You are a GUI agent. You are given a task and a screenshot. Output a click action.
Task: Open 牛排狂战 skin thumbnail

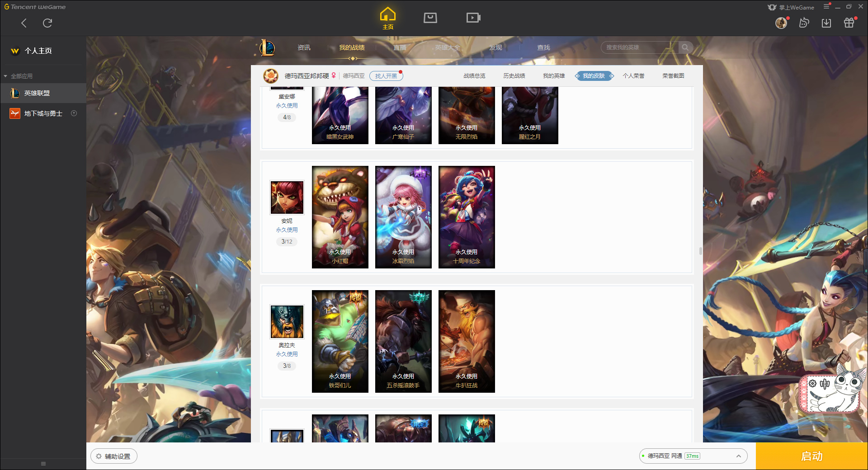[467, 341]
